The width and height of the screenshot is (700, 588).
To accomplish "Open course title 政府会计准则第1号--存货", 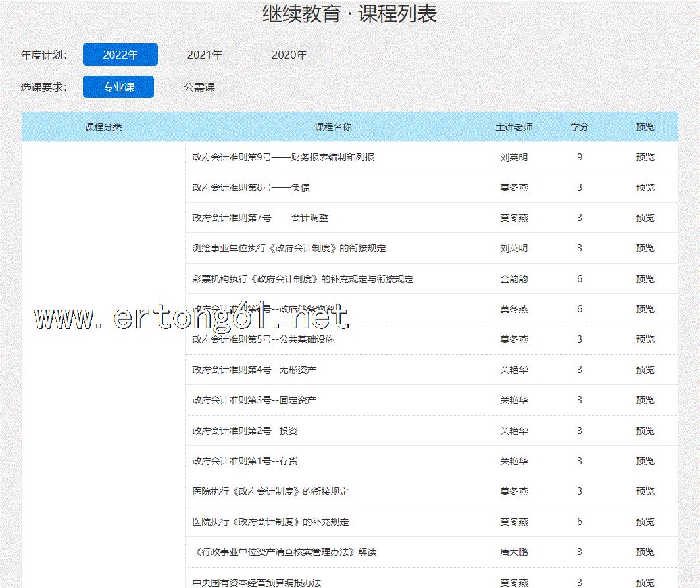I will [245, 461].
